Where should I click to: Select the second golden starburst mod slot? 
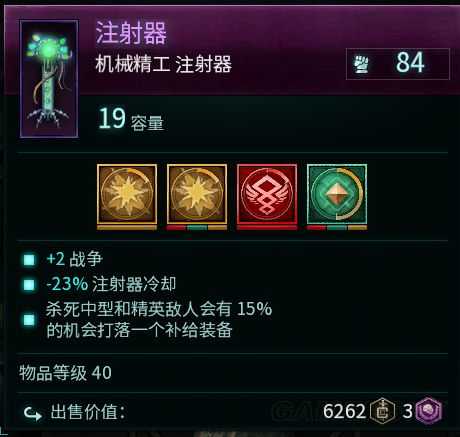click(197, 194)
